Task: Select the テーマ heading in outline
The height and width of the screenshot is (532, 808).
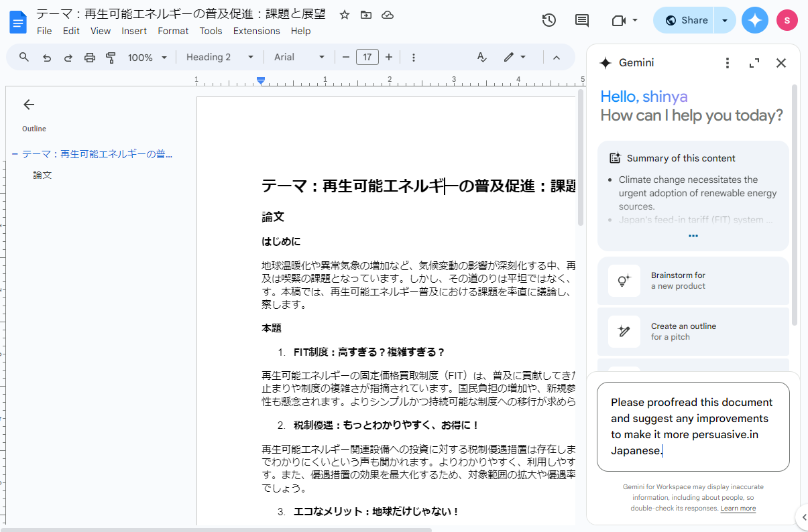Action: (97, 154)
